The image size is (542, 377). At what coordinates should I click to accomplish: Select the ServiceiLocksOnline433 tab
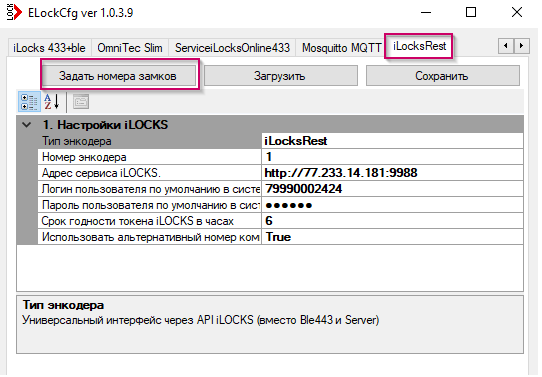tap(232, 48)
